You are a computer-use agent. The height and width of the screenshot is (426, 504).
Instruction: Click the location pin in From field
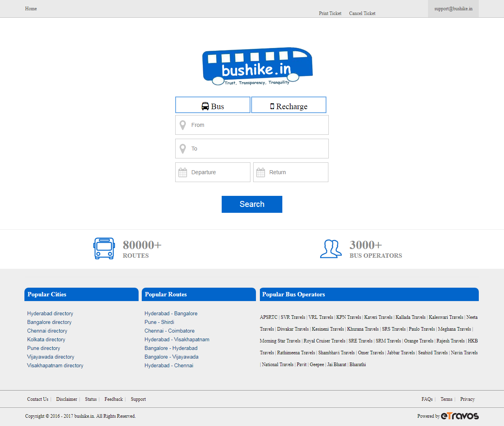click(183, 125)
